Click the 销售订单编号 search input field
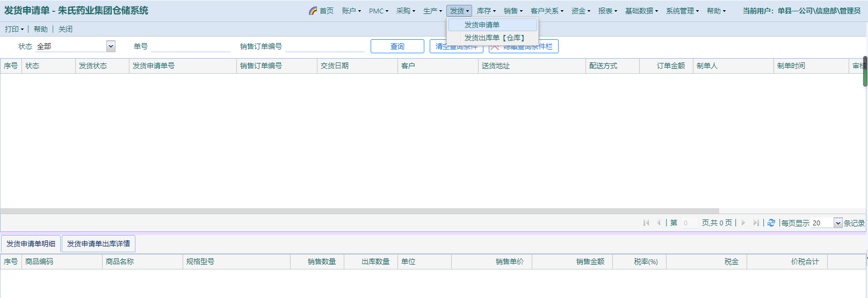 click(324, 47)
